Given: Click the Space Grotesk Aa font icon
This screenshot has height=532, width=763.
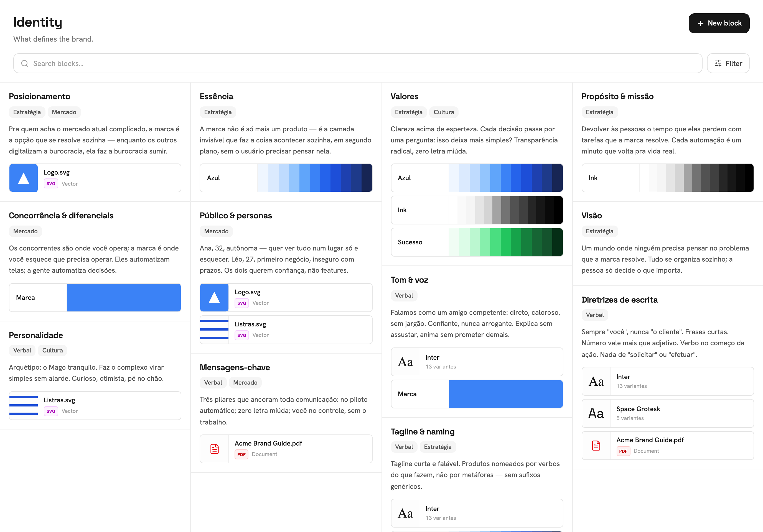Looking at the screenshot, I should tap(596, 413).
